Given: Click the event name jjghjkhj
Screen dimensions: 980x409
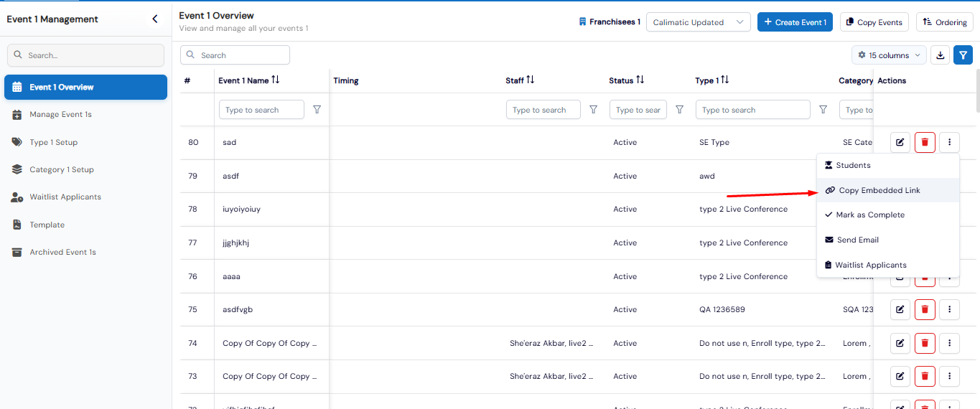Looking at the screenshot, I should tap(236, 243).
